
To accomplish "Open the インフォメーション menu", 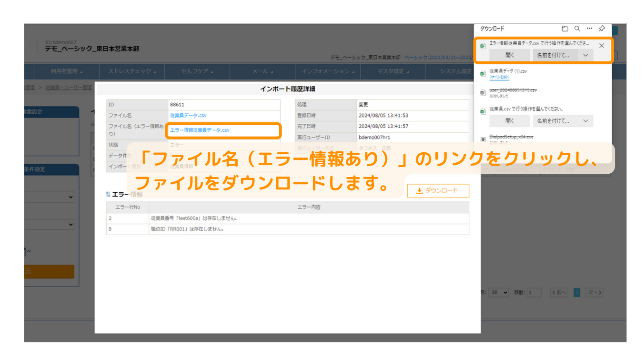I will point(328,71).
